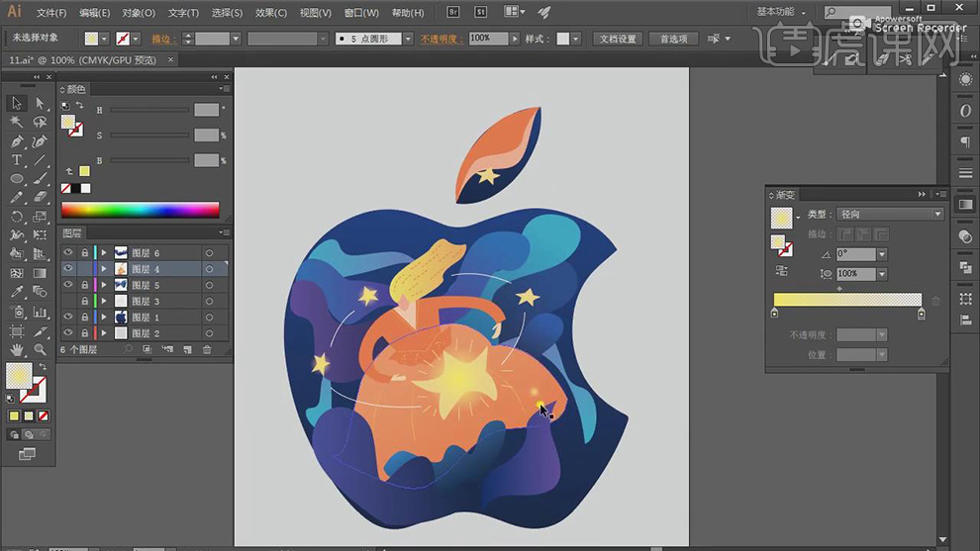Click the color spectrum bar

tap(141, 210)
